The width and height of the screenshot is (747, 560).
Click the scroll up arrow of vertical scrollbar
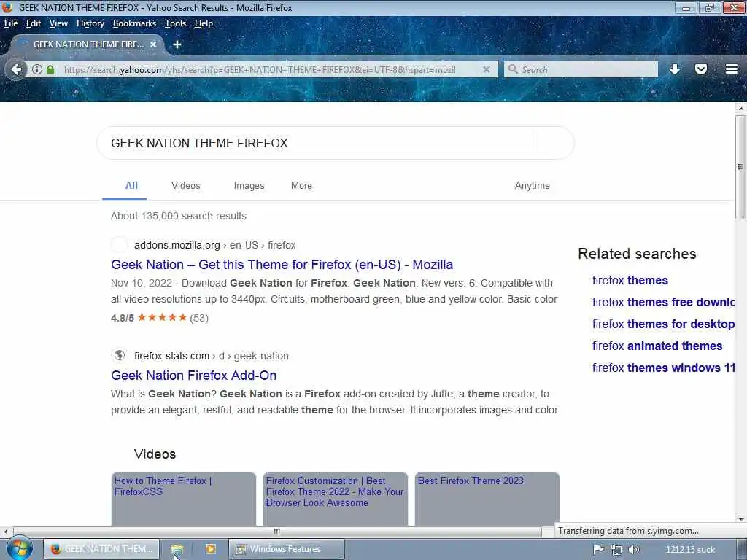coord(740,109)
